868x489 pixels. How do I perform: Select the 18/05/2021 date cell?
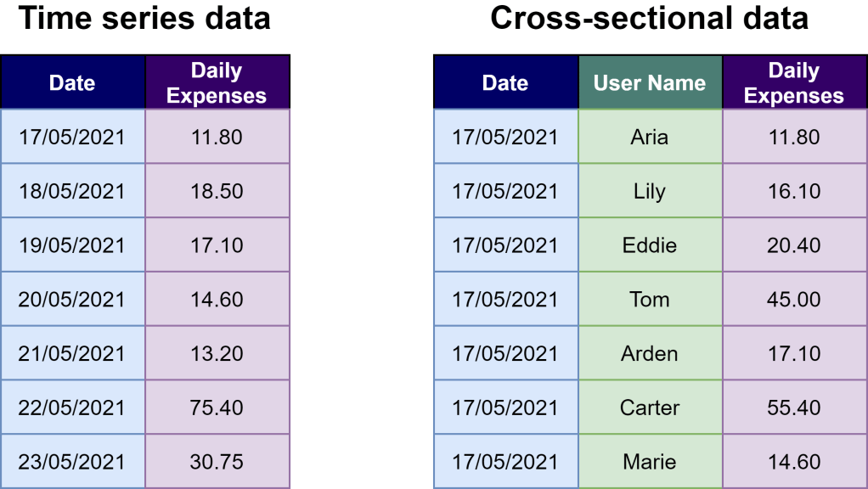click(x=72, y=191)
